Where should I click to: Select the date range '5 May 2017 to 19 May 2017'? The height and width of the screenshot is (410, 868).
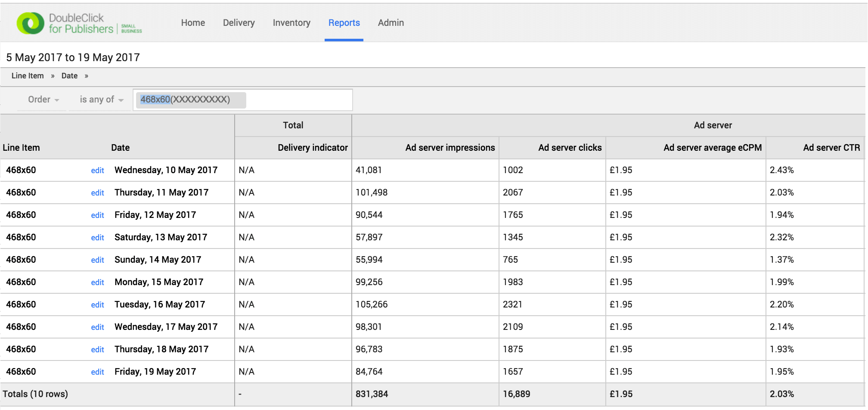73,57
